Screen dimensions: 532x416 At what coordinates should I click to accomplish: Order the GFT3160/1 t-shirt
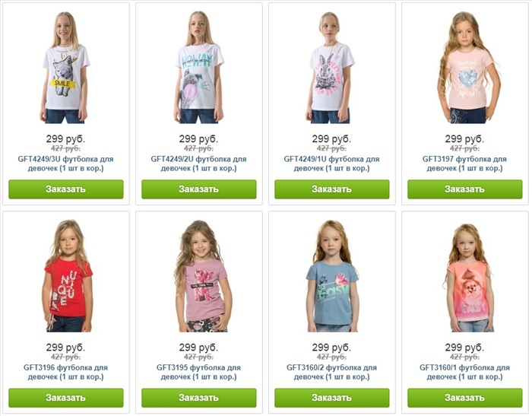click(x=465, y=398)
